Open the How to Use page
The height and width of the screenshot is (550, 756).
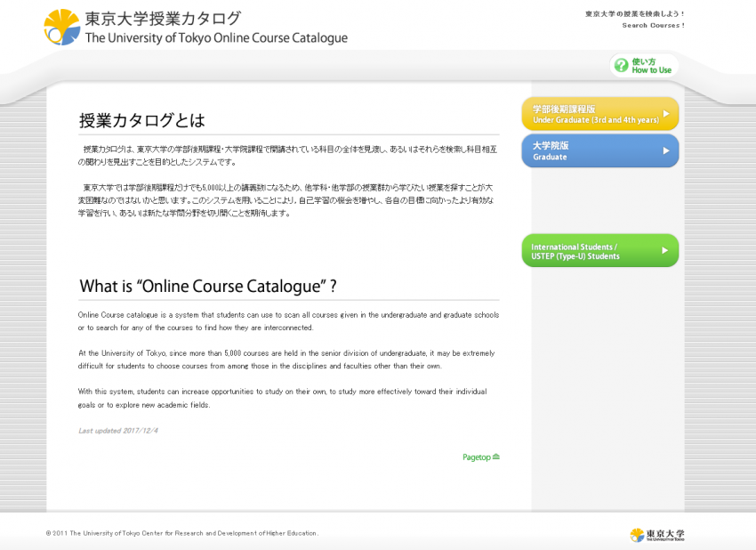coord(644,66)
